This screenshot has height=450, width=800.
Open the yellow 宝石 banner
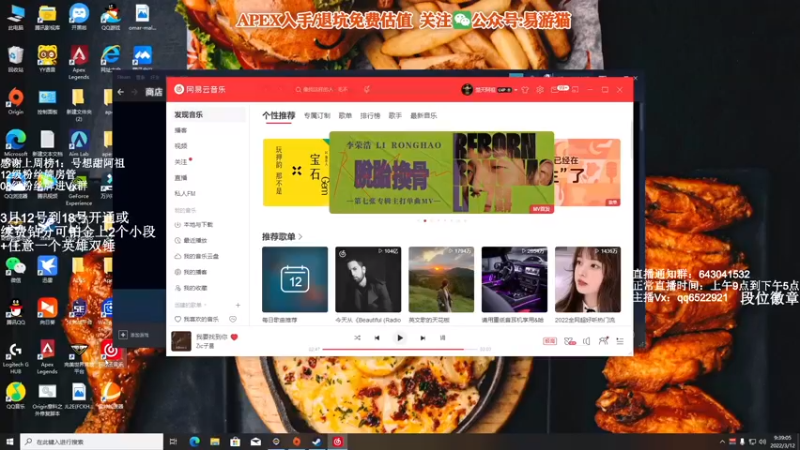[x=296, y=172]
